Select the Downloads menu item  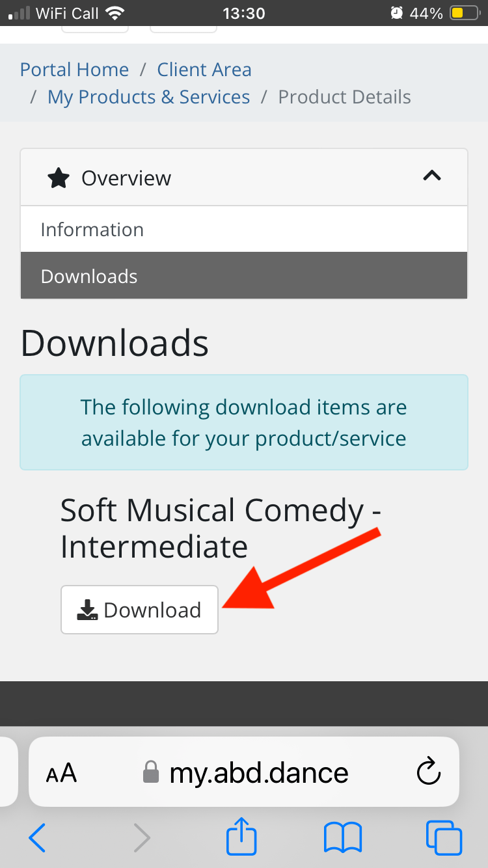coord(89,277)
